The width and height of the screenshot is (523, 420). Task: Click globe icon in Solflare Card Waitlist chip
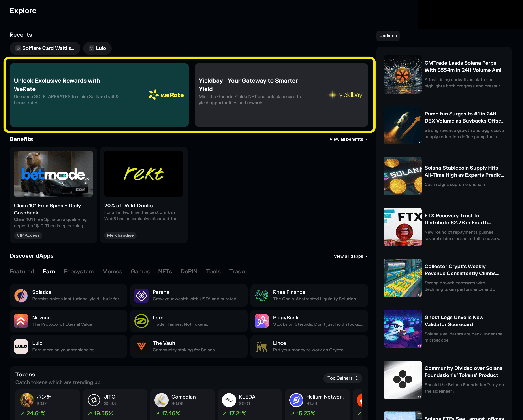(x=18, y=48)
